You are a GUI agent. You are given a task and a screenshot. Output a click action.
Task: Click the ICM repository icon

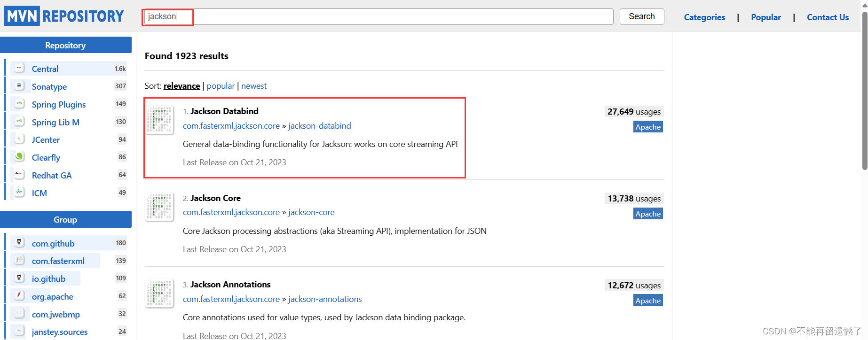pos(19,193)
